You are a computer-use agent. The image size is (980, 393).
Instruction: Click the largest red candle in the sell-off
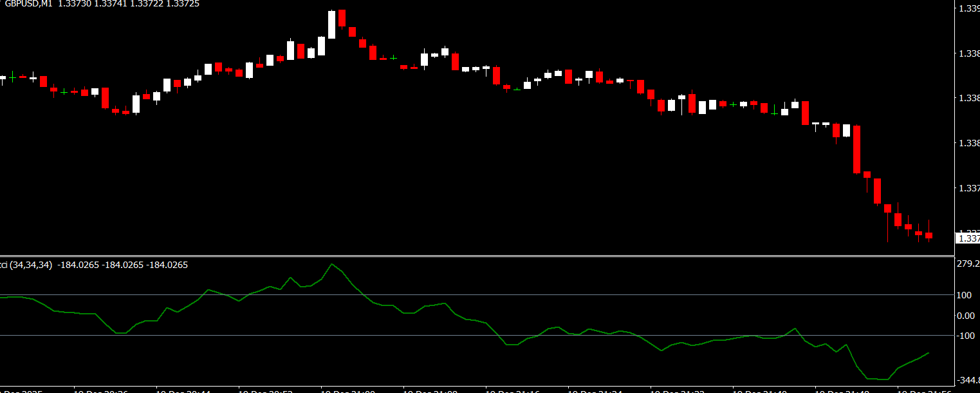(x=856, y=149)
